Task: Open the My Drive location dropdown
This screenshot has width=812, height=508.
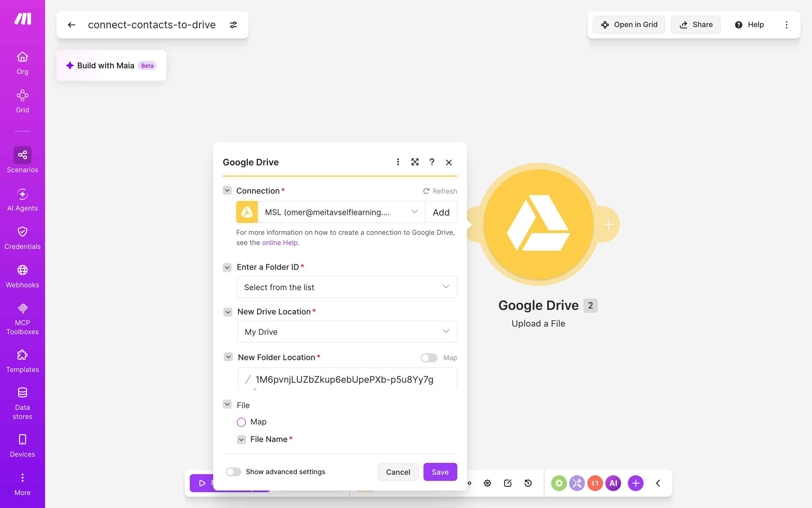Action: tap(347, 332)
